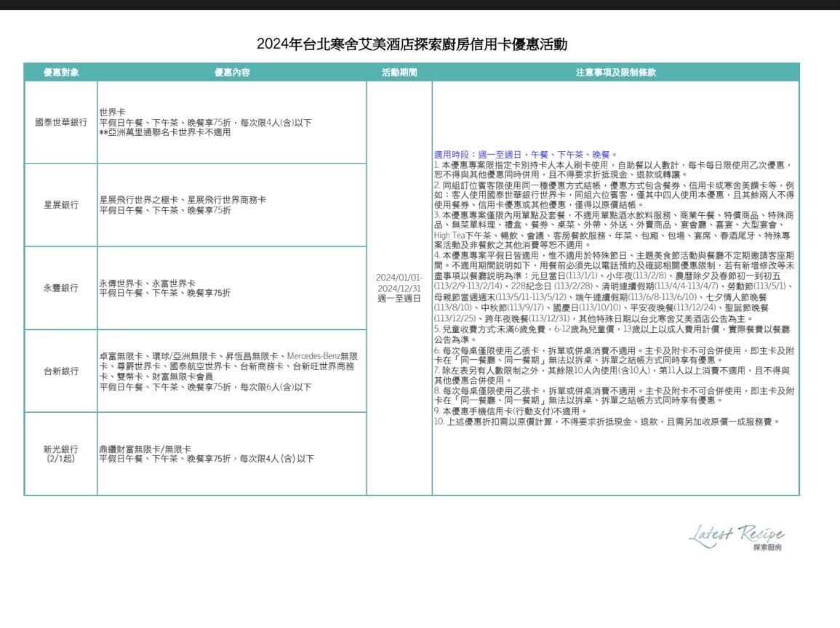
Task: Select the 75折 discount line under 永傳世界卡
Action: (x=165, y=293)
